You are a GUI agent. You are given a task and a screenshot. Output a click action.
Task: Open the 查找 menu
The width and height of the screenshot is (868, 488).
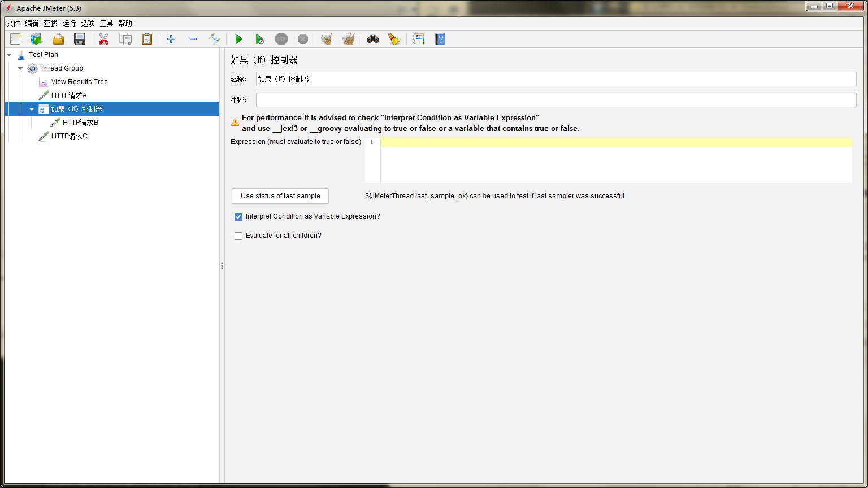coord(50,23)
